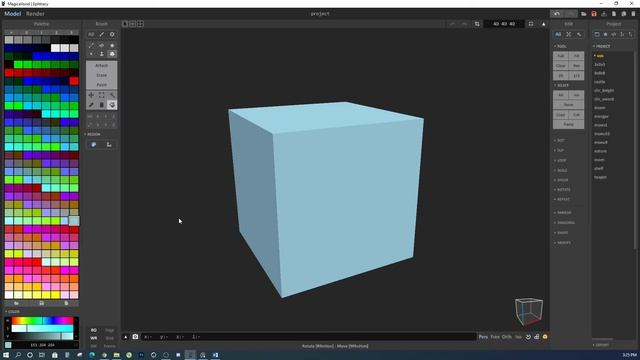640x360 pixels.
Task: Click the orange smiley icon at bottom right
Action: click(545, 337)
